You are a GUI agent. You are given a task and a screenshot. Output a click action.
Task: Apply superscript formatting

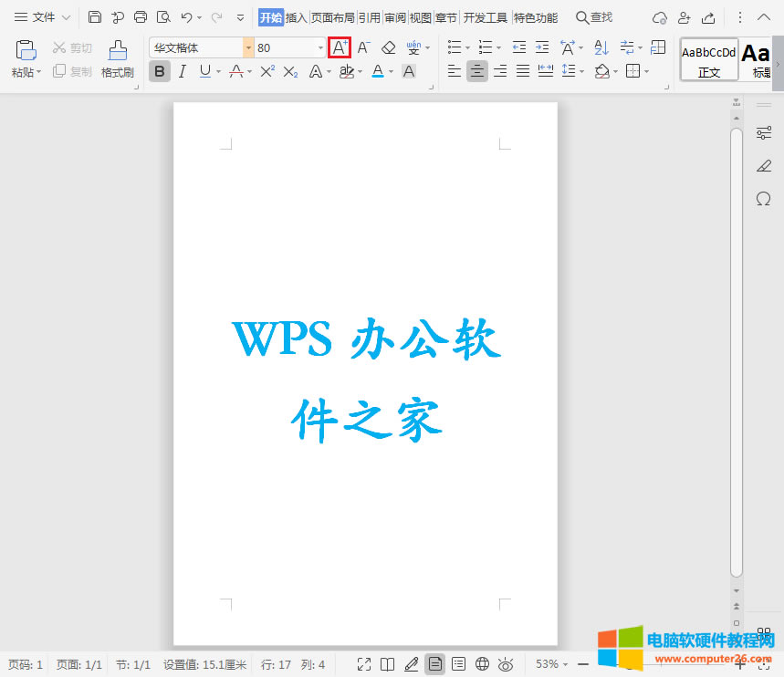click(267, 71)
